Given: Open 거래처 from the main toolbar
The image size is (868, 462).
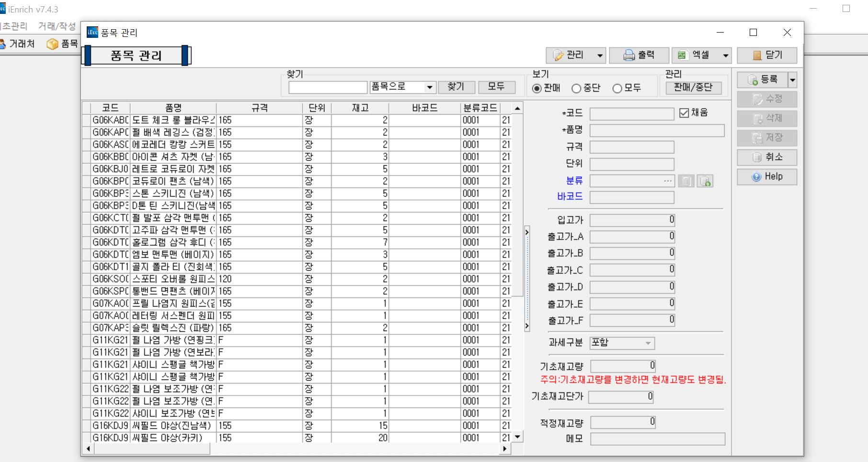Looking at the screenshot, I should (17, 44).
